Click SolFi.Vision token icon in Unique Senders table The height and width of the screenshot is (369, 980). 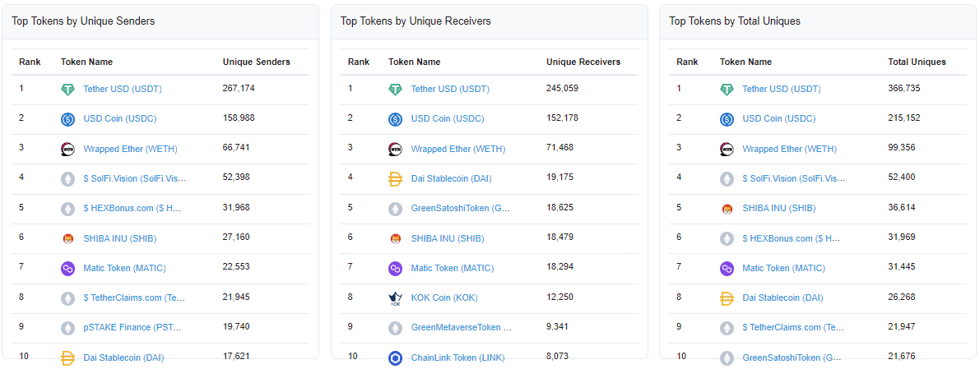pyautogui.click(x=67, y=179)
